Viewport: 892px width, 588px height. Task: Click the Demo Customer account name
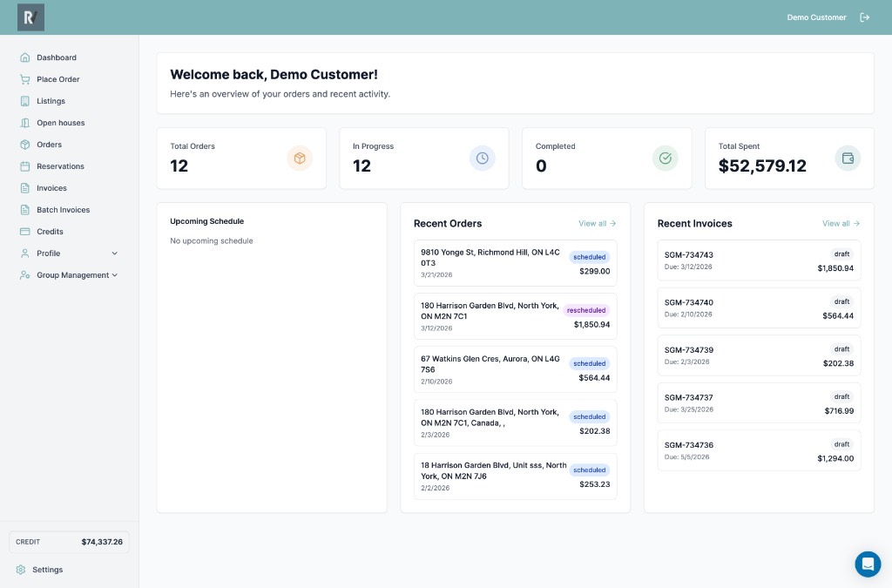[816, 17]
